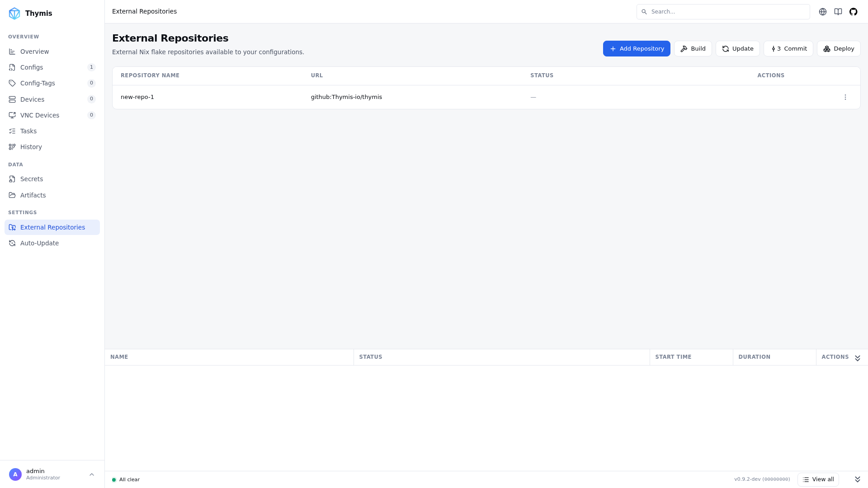Open History page

(x=52, y=147)
